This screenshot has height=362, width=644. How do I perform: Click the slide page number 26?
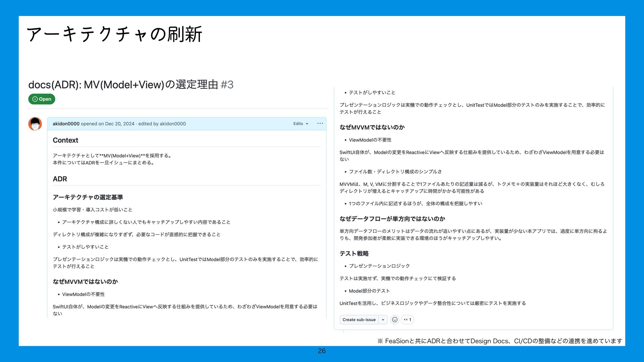tap(322, 351)
